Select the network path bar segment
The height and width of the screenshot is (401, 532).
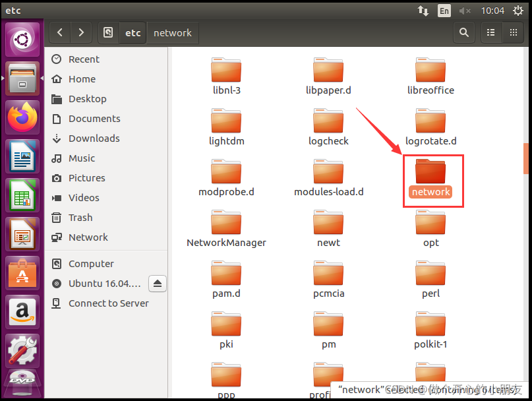(172, 32)
